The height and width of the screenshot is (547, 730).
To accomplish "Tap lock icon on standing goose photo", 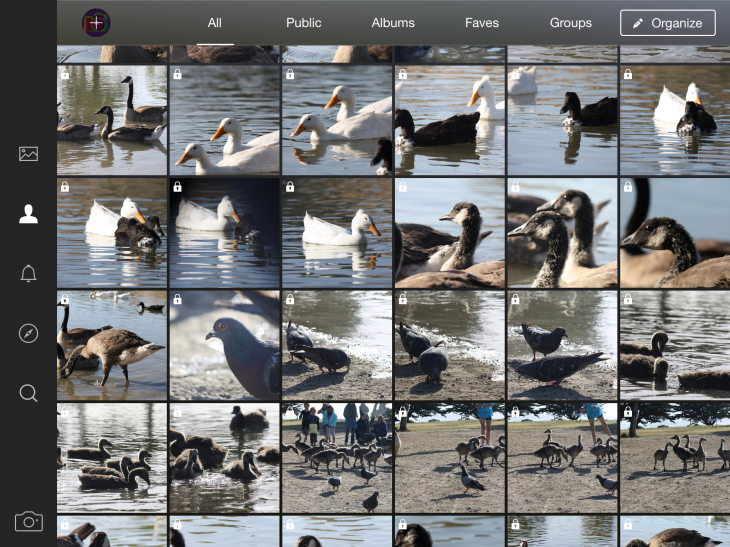I will pos(65,299).
